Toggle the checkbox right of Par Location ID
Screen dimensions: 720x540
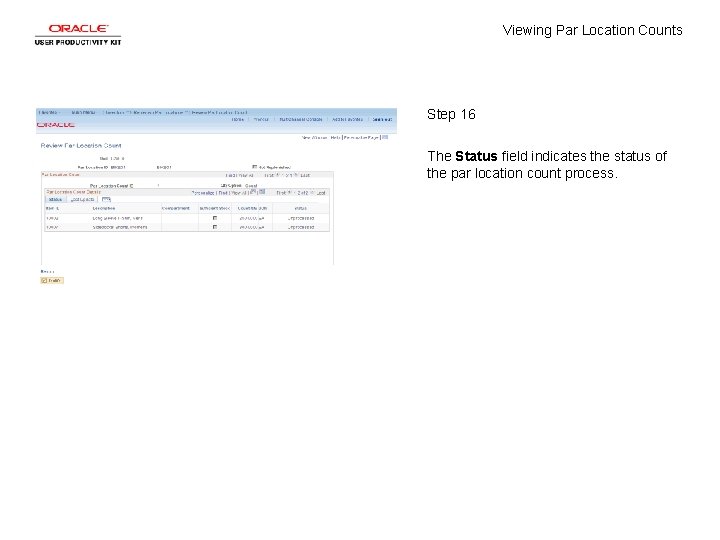[x=254, y=167]
